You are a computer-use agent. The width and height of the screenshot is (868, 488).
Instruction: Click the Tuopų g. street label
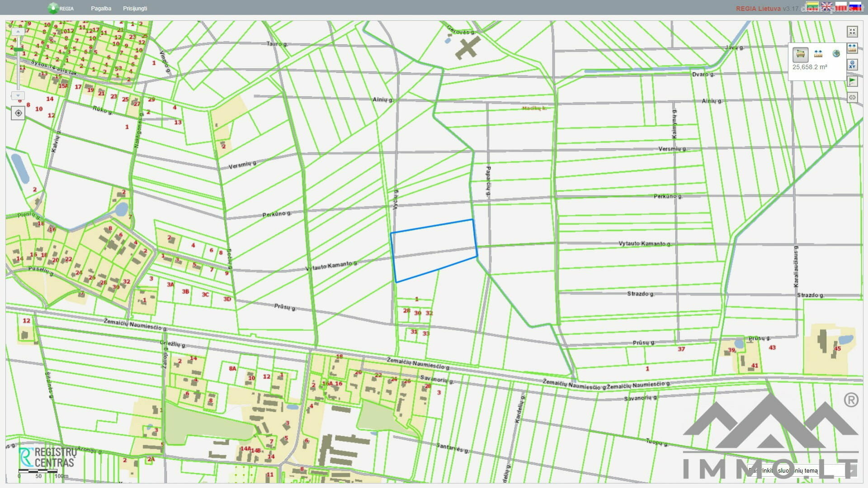point(657,442)
